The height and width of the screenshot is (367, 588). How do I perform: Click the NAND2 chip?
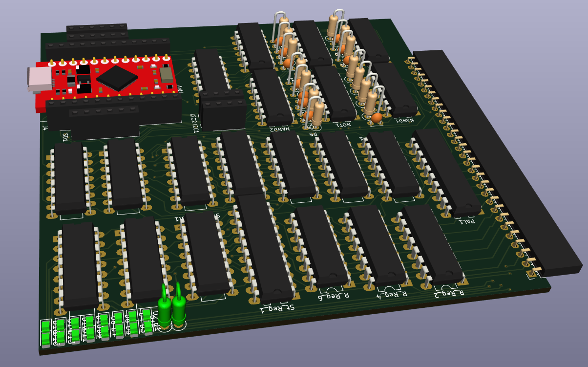point(273,96)
